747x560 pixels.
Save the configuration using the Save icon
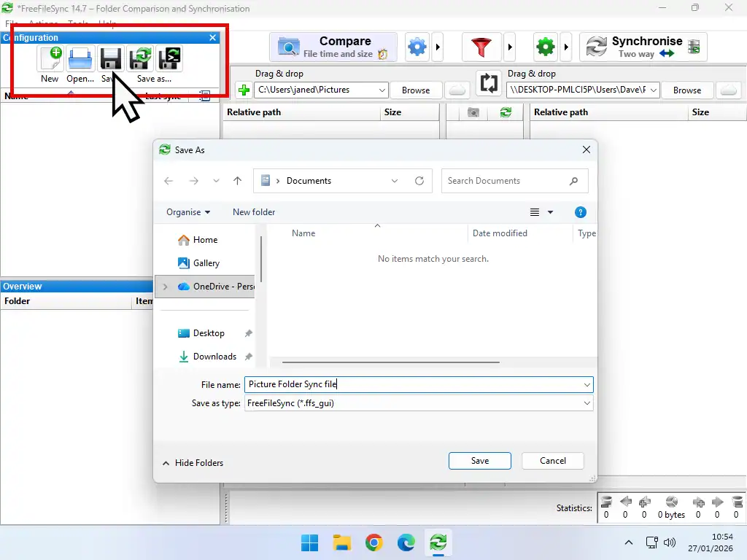pos(109,58)
